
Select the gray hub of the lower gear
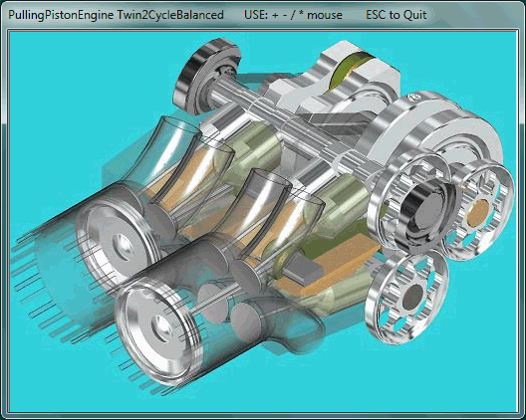point(412,297)
